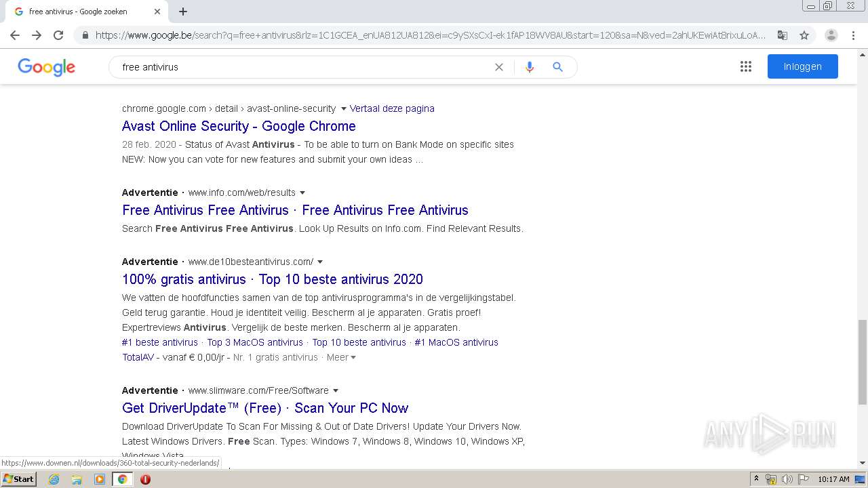The height and width of the screenshot is (488, 868).
Task: Open the Google apps grid
Action: coord(746,66)
